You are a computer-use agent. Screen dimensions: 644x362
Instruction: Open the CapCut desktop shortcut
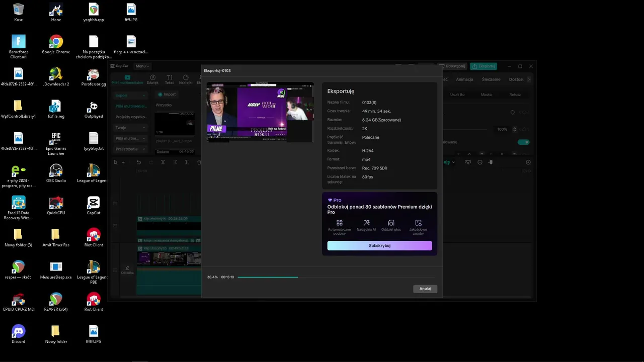pos(94,206)
